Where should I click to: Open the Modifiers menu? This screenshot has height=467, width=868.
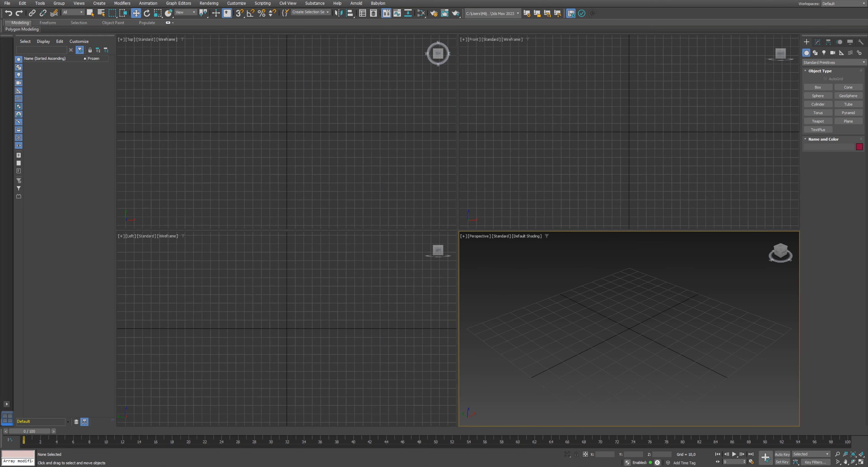pos(122,3)
